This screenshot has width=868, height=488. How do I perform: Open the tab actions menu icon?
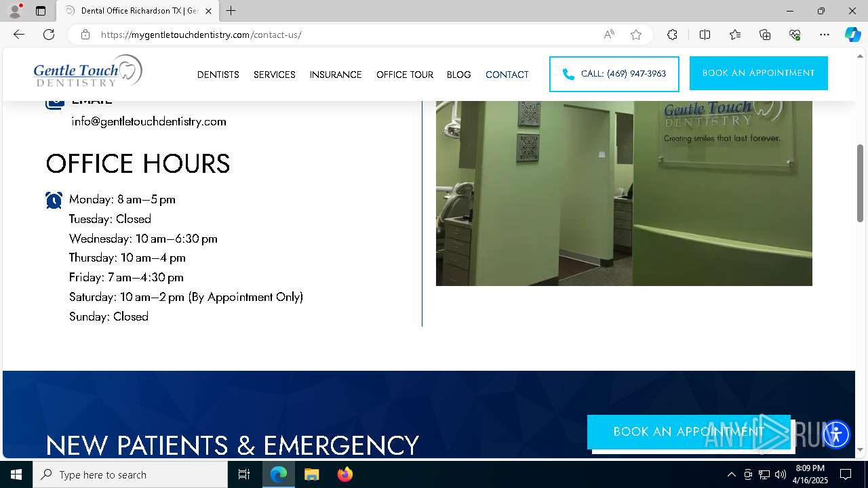click(x=41, y=11)
